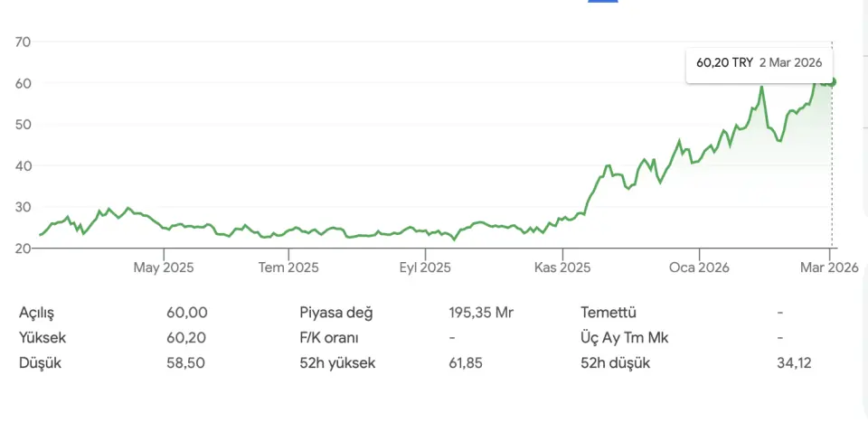
Task: Click the 20 y-axis value label
Action: coord(24,249)
